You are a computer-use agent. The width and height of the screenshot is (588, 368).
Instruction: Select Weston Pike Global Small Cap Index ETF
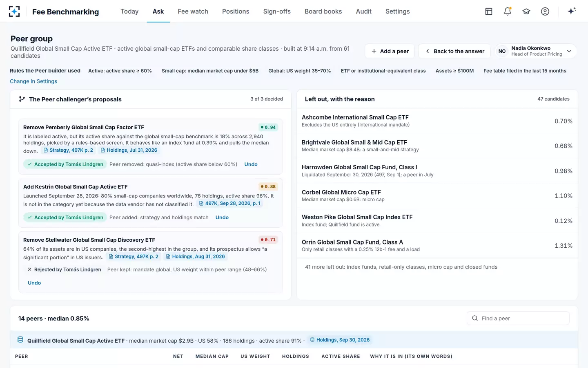(437, 221)
